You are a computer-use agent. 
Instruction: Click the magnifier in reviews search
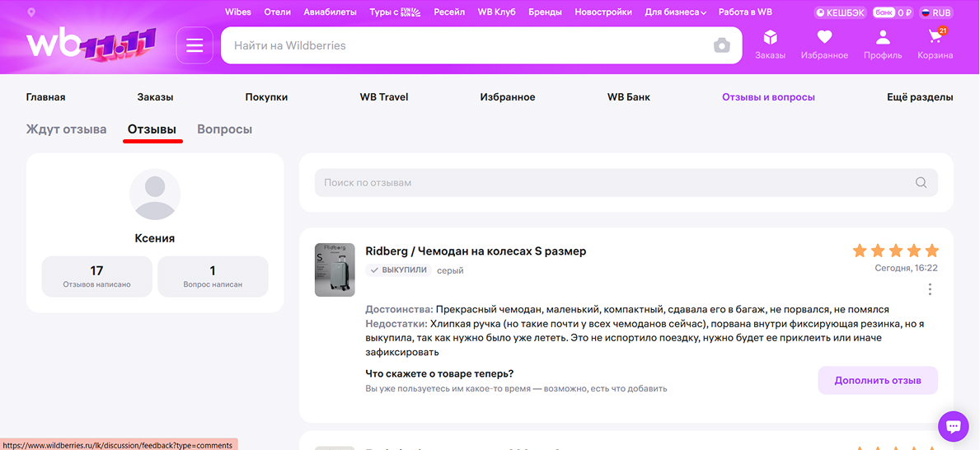921,183
